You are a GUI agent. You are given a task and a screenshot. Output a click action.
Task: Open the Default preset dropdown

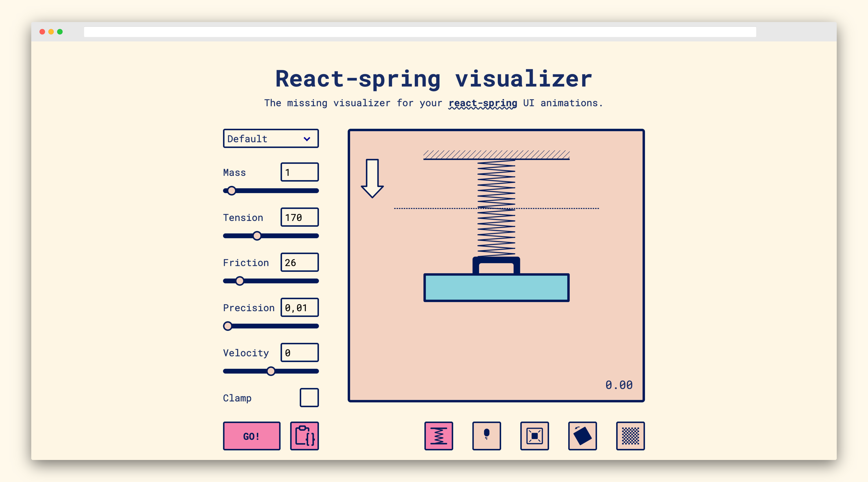[270, 139]
